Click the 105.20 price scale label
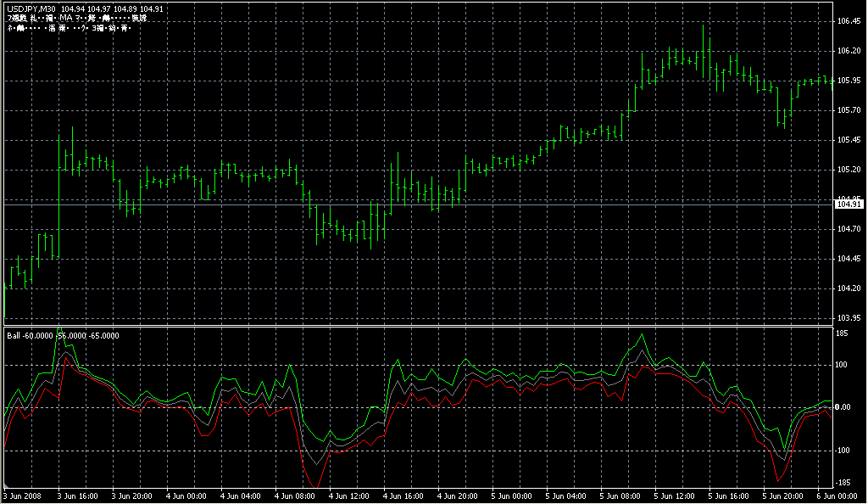Image resolution: width=868 pixels, height=504 pixels. coord(849,170)
